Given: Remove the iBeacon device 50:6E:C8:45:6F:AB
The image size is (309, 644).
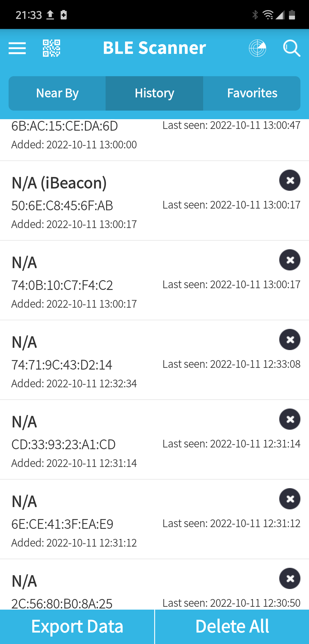Looking at the screenshot, I should 290,180.
